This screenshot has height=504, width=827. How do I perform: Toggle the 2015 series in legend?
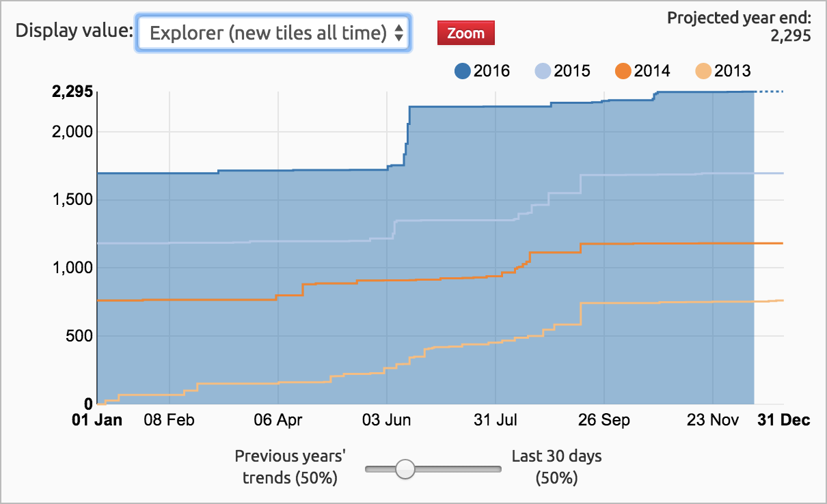click(x=562, y=70)
